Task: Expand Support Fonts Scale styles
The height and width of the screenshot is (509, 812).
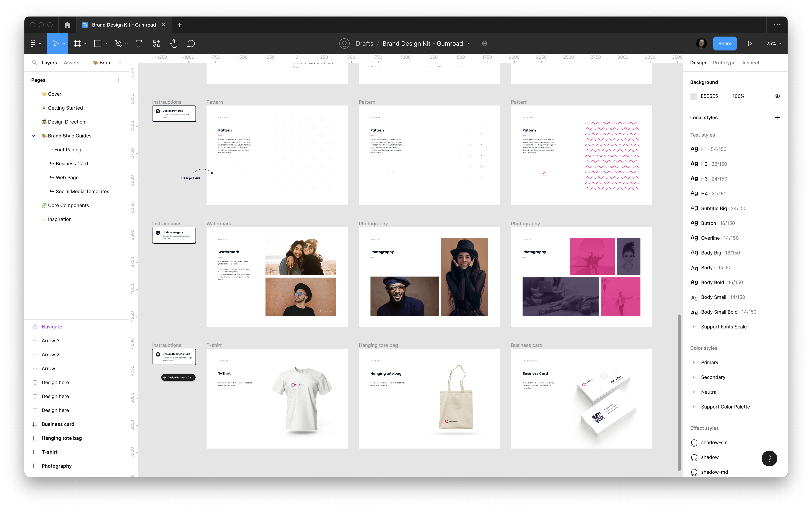Action: click(x=694, y=327)
